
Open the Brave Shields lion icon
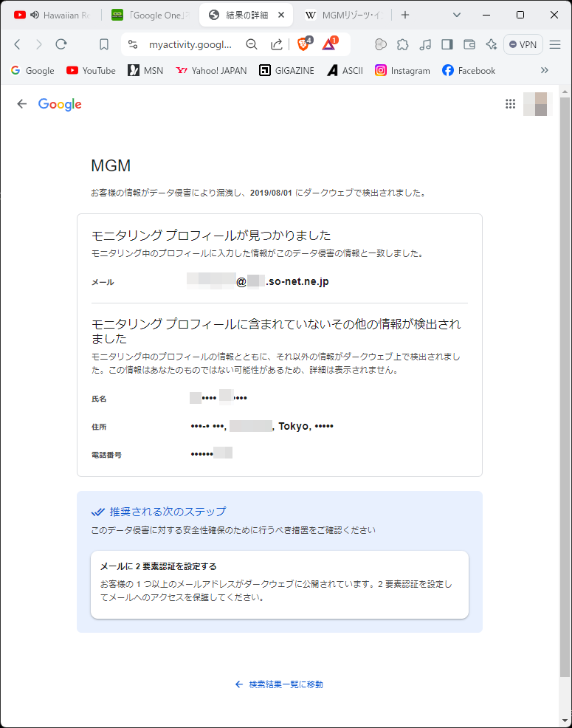click(x=305, y=44)
